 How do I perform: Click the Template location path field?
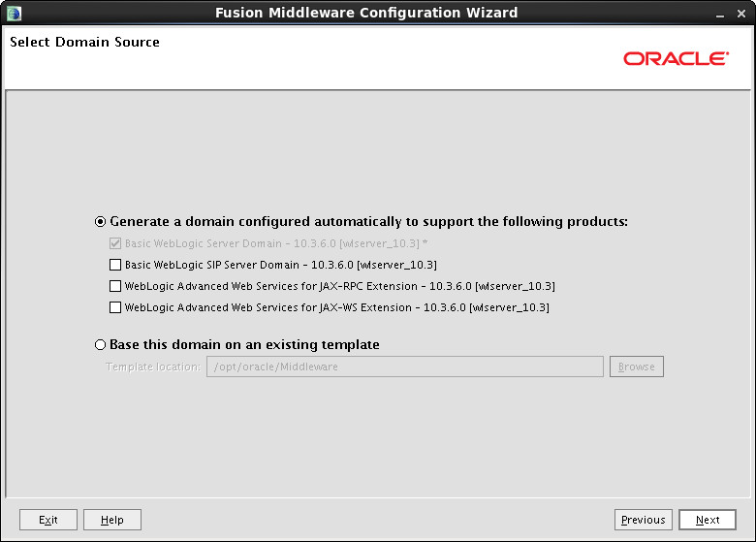405,367
